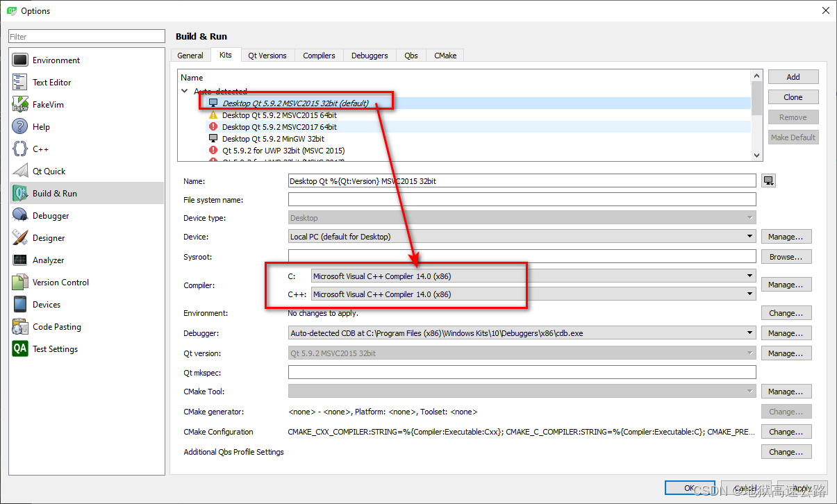The width and height of the screenshot is (837, 504).
Task: Click Change for Additional Qbs Profile Settings
Action: (x=786, y=452)
